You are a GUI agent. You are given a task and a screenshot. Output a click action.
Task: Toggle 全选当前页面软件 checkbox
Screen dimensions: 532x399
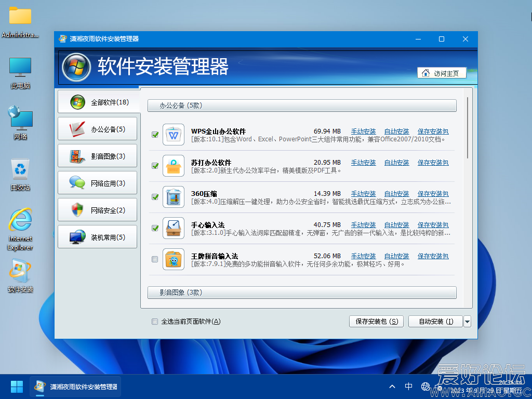[x=154, y=322]
